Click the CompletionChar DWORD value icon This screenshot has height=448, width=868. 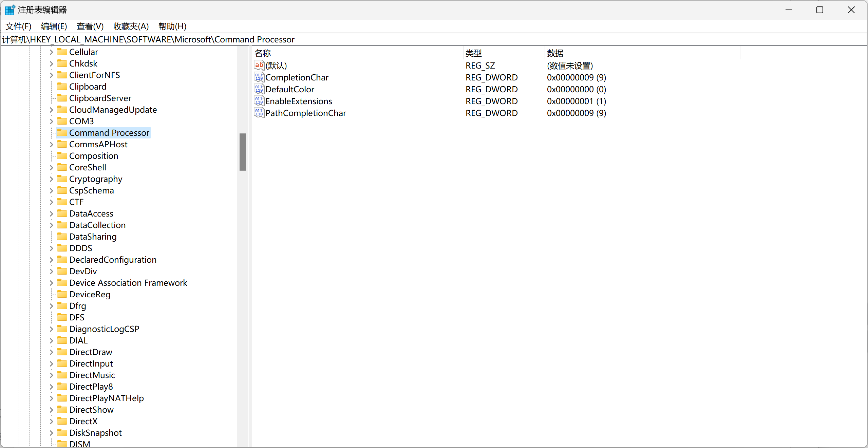pyautogui.click(x=259, y=77)
